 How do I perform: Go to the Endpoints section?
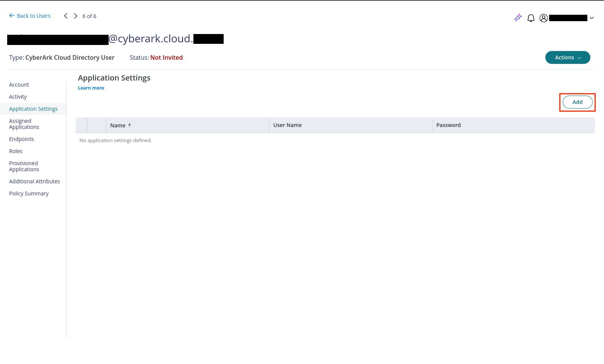coord(22,139)
